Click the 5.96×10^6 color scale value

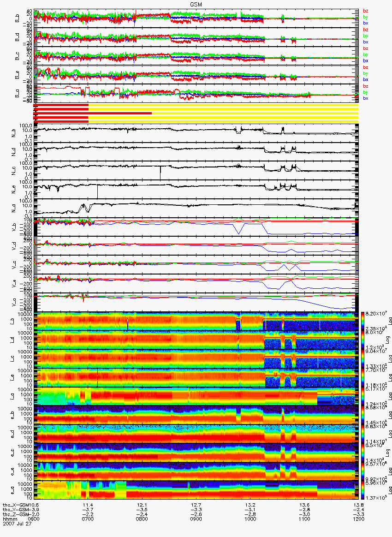[x=375, y=483]
